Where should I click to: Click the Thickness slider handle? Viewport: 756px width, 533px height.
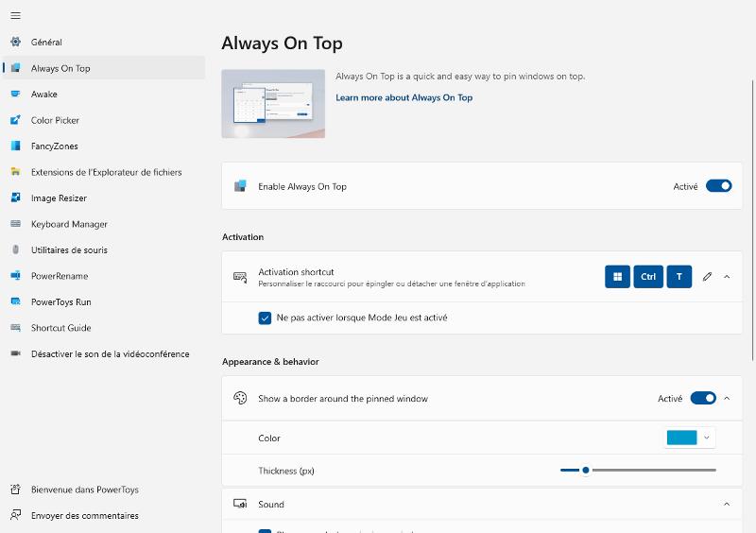click(x=585, y=470)
